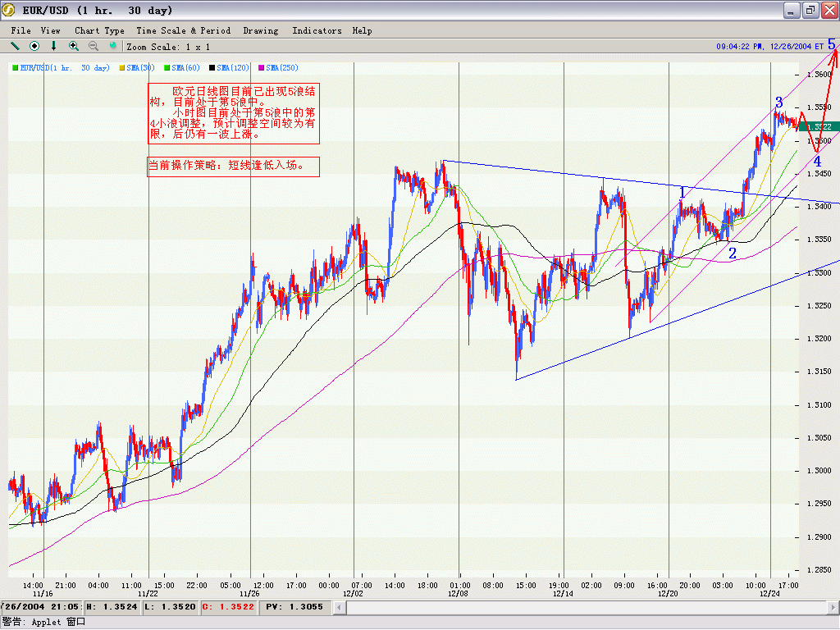Click the zoom in magnifier

[x=73, y=46]
